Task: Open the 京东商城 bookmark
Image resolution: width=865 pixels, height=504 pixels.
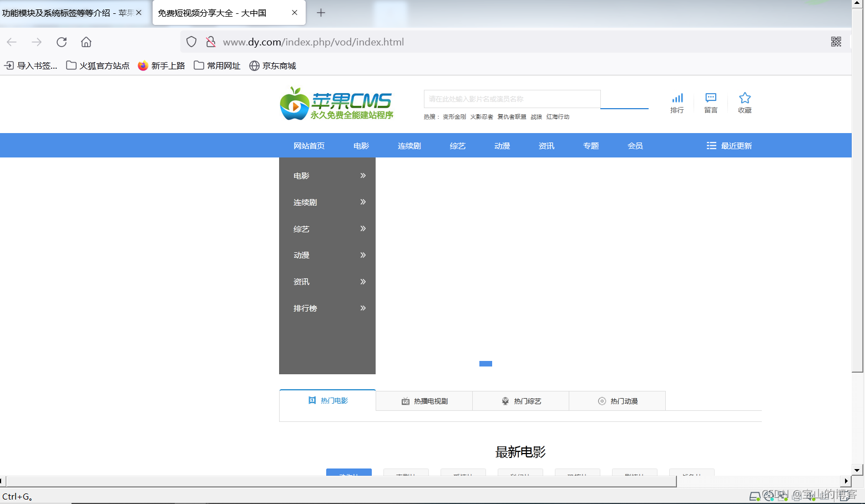Action: point(272,66)
